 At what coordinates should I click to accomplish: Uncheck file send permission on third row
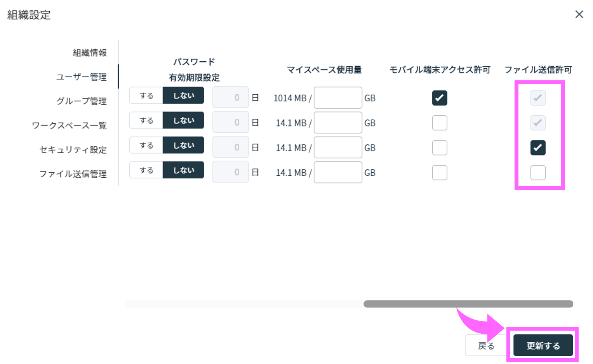click(x=537, y=147)
